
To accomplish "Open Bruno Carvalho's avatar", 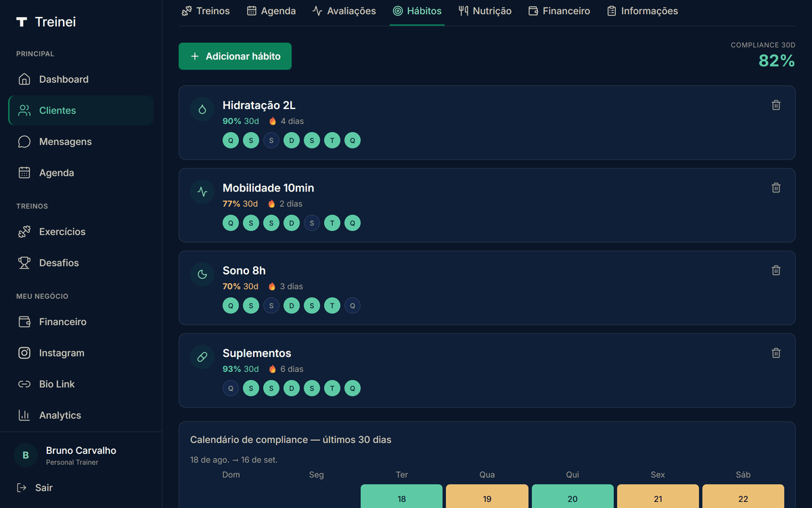I will pyautogui.click(x=26, y=455).
